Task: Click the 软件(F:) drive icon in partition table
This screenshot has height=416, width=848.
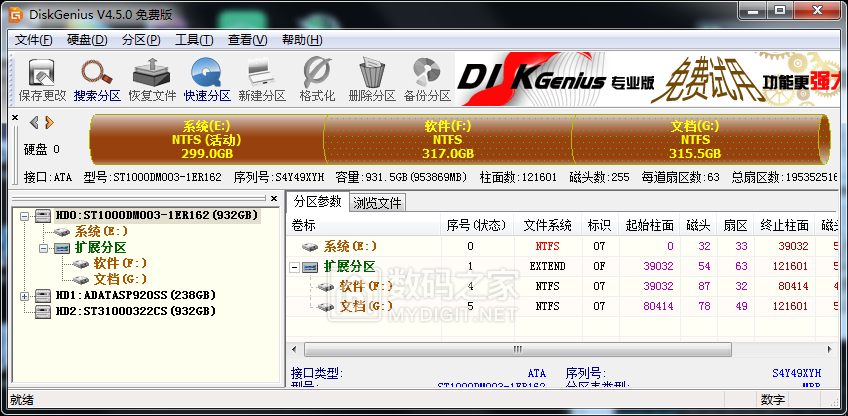Action: pos(326,286)
